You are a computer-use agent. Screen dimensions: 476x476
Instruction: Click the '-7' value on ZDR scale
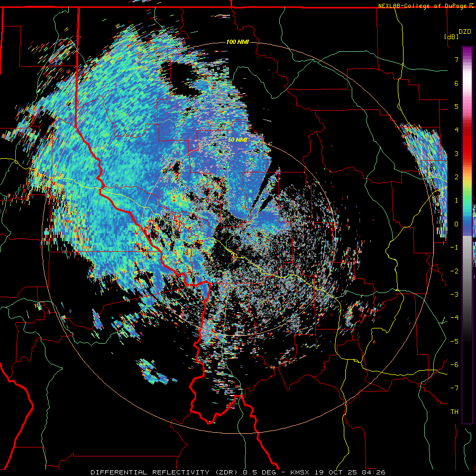pos(454,388)
